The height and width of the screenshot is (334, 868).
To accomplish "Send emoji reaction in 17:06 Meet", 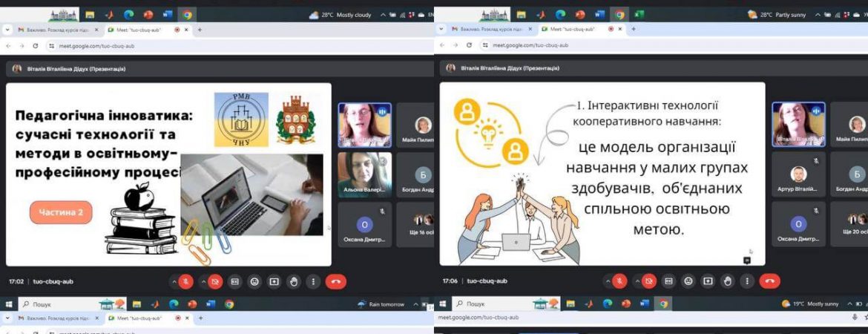I will point(688,281).
